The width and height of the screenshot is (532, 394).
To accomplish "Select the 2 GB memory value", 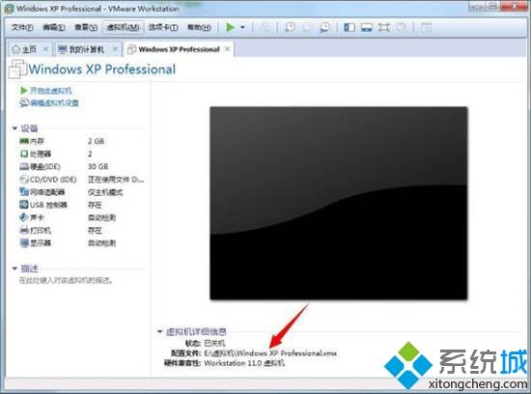I will 96,141.
